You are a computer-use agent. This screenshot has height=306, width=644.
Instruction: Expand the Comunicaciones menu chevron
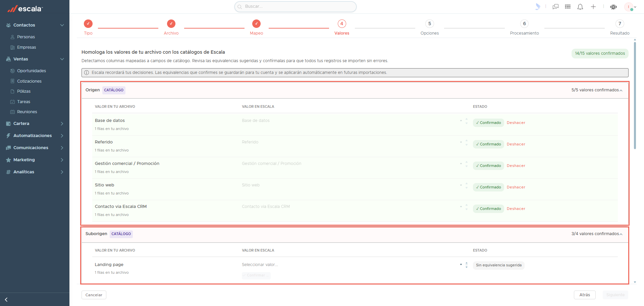click(62, 148)
